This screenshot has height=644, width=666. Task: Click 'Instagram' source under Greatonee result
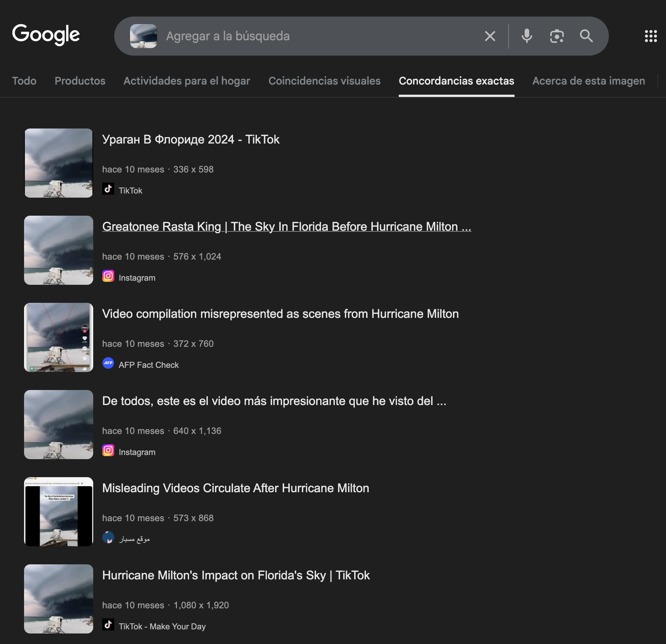[x=137, y=278]
